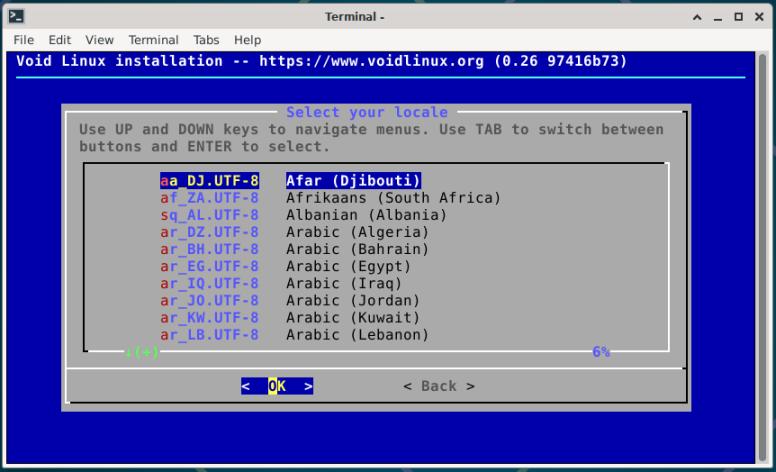Select the ar_KW.UTF-8 locale code
Screen dimensions: 776x472
(x=209, y=317)
